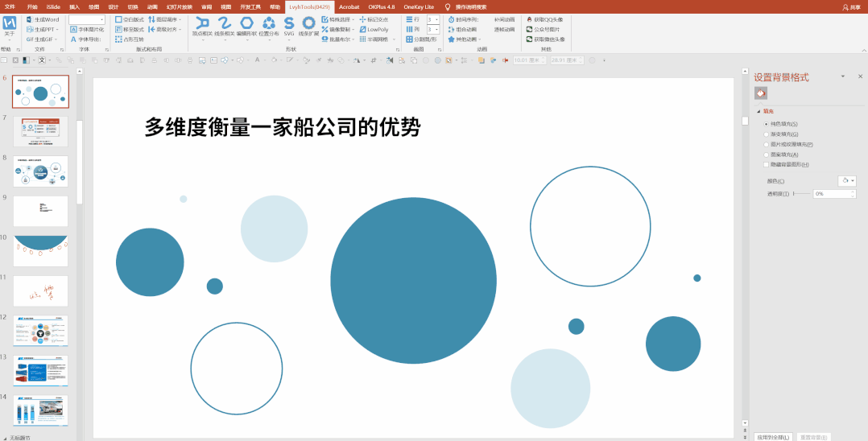Open the 颜色 fill color picker
The height and width of the screenshot is (441, 868).
click(847, 181)
